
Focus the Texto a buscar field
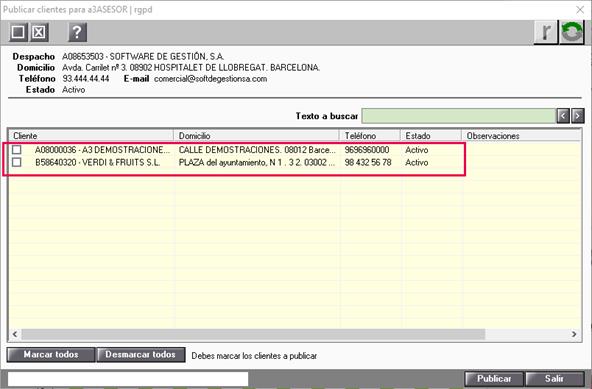pos(459,116)
